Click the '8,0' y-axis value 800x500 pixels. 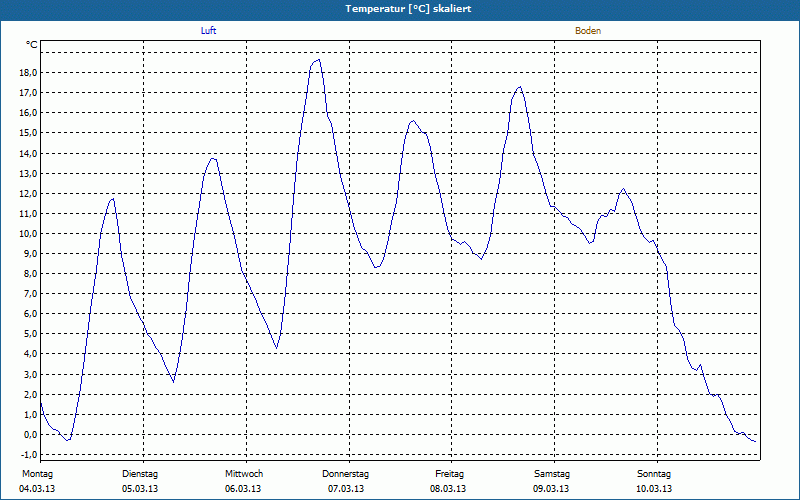30,273
